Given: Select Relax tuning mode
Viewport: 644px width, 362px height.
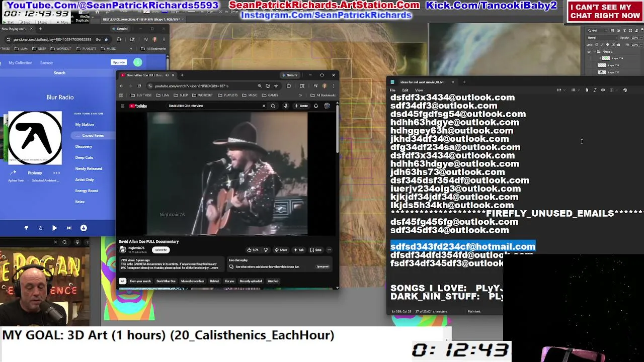Looking at the screenshot, I should coord(80,202).
